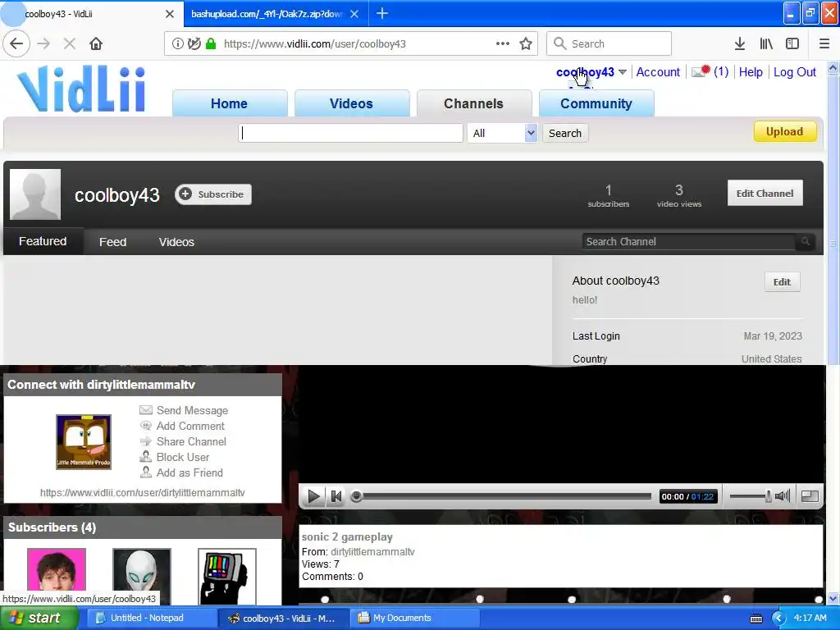Open My Documents from taskbar
840x630 pixels.
415,618
